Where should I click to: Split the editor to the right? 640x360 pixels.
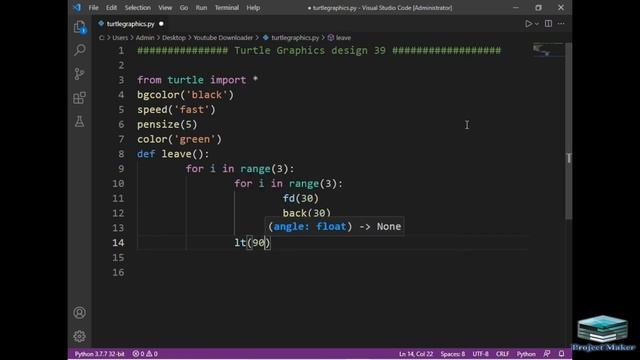[x=549, y=24]
